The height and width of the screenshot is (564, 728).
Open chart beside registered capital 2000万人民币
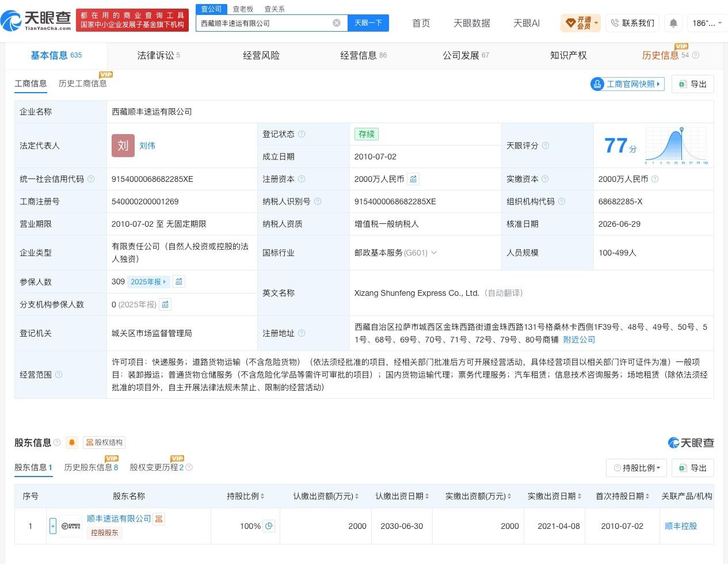[413, 179]
